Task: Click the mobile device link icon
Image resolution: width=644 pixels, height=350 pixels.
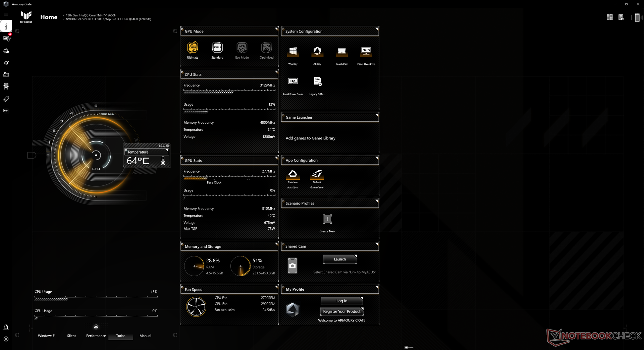Action: point(637,17)
